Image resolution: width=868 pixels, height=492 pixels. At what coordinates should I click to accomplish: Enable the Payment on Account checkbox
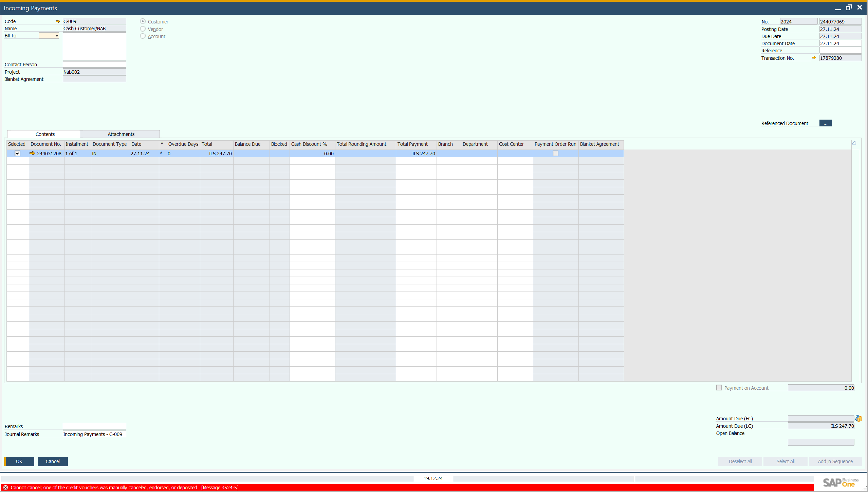(719, 388)
